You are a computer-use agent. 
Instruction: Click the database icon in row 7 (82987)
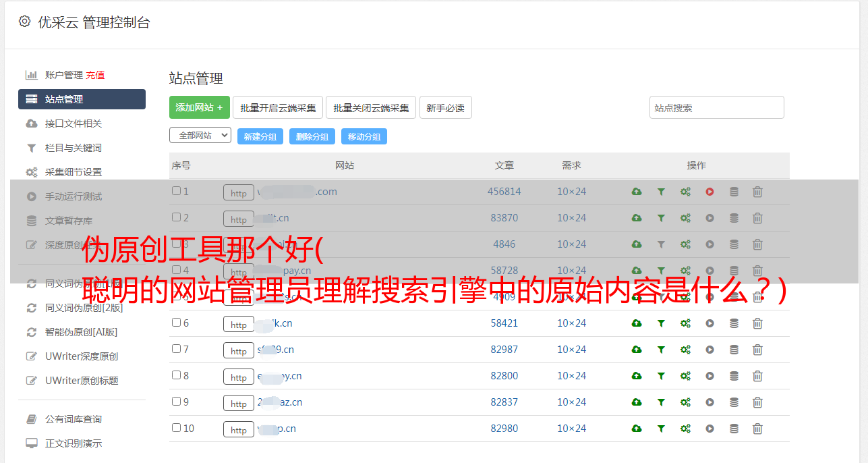734,350
